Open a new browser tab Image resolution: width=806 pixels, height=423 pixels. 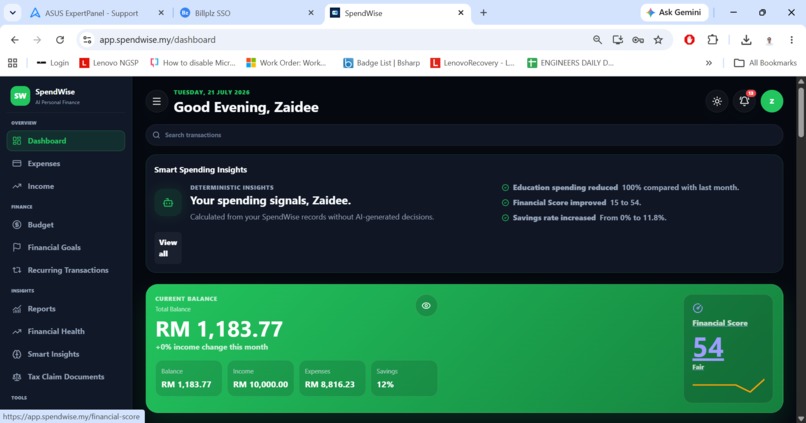tap(483, 13)
